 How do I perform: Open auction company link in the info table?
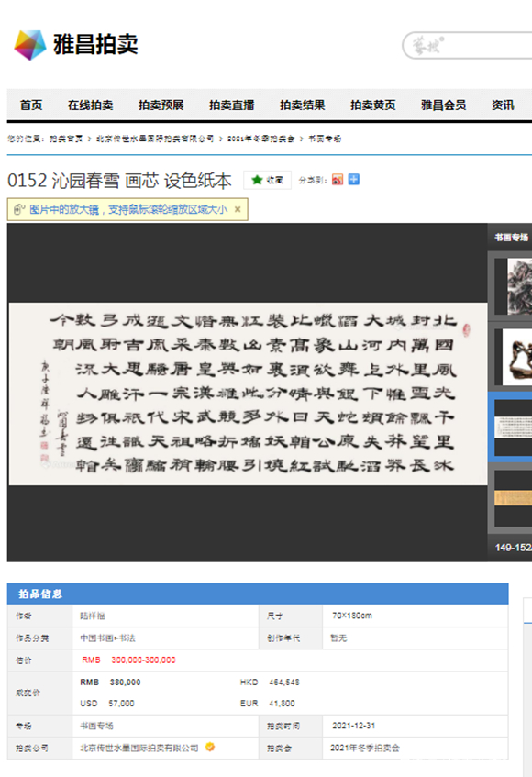pyautogui.click(x=139, y=748)
